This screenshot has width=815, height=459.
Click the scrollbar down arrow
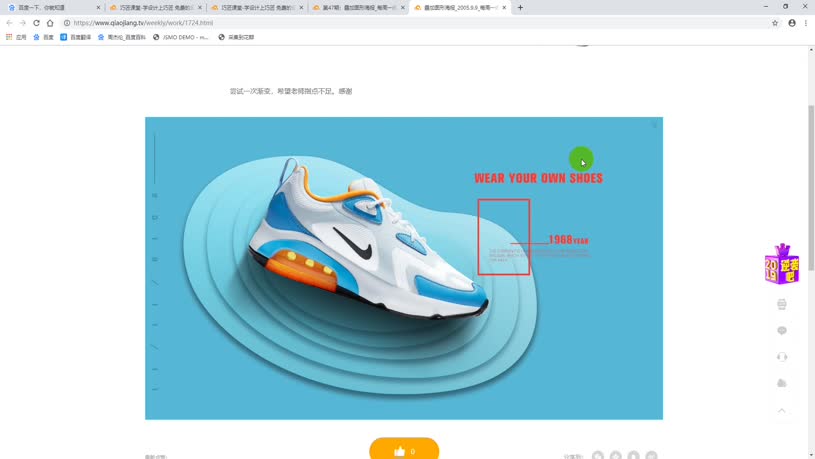811,455
